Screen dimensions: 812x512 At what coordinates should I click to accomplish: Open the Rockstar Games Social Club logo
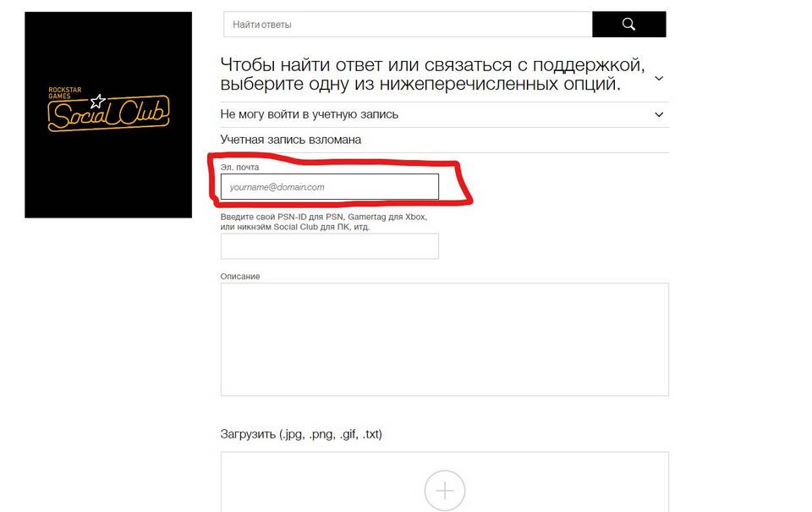pyautogui.click(x=108, y=114)
